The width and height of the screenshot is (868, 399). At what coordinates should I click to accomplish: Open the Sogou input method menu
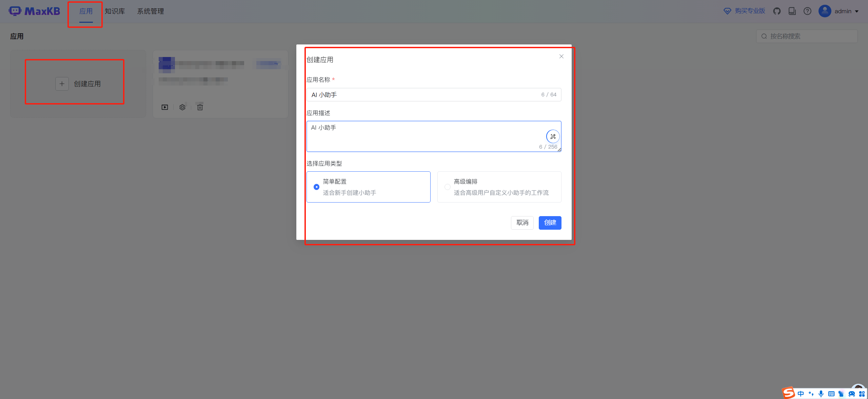(788, 393)
